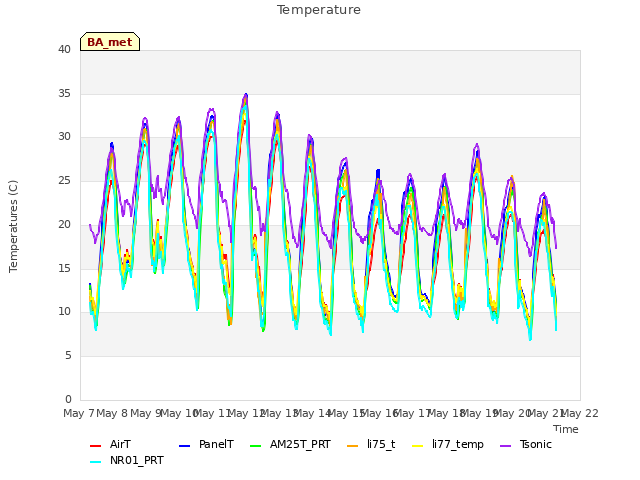Click the 10 y-axis tick label

64,311
